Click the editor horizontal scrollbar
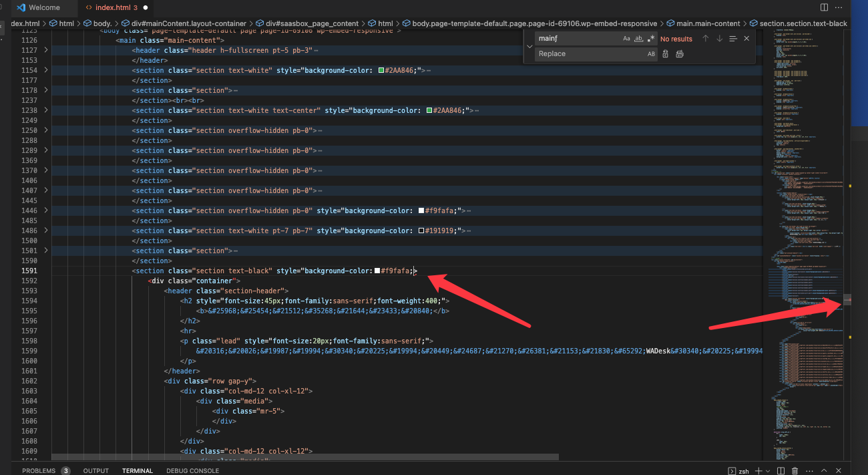868x475 pixels. [x=304, y=458]
